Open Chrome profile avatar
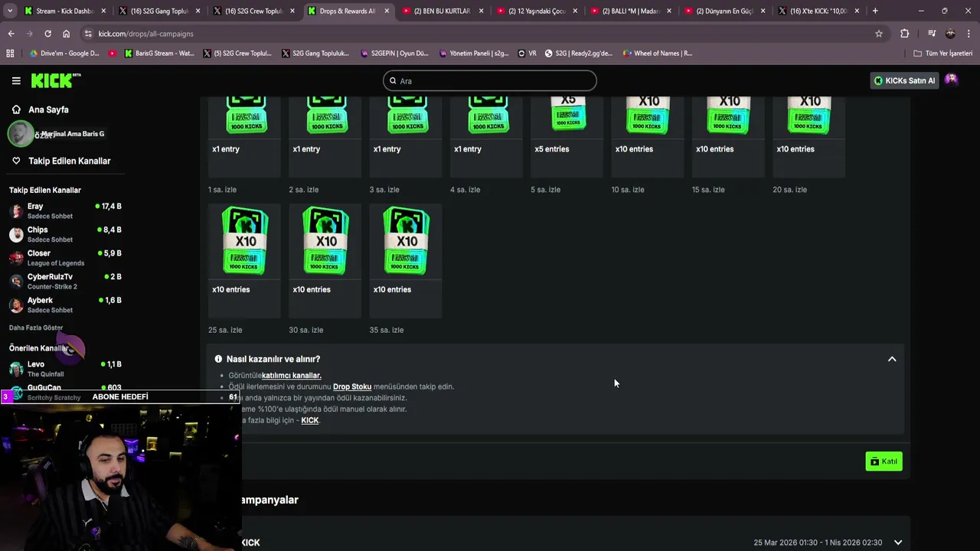980x551 pixels. coord(950,34)
